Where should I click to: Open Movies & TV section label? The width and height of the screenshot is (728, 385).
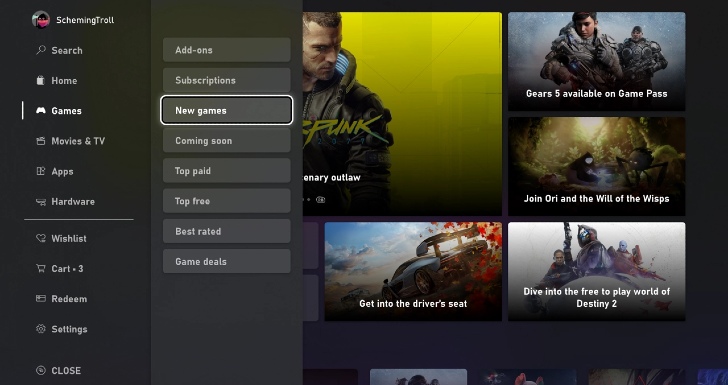tap(78, 141)
